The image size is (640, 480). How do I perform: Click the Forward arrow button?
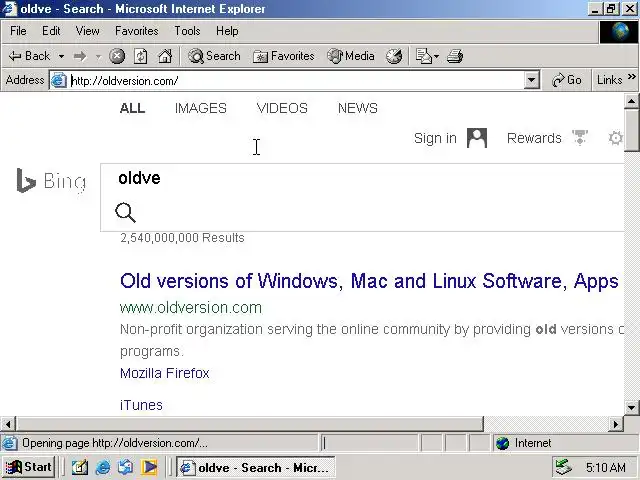click(80, 56)
